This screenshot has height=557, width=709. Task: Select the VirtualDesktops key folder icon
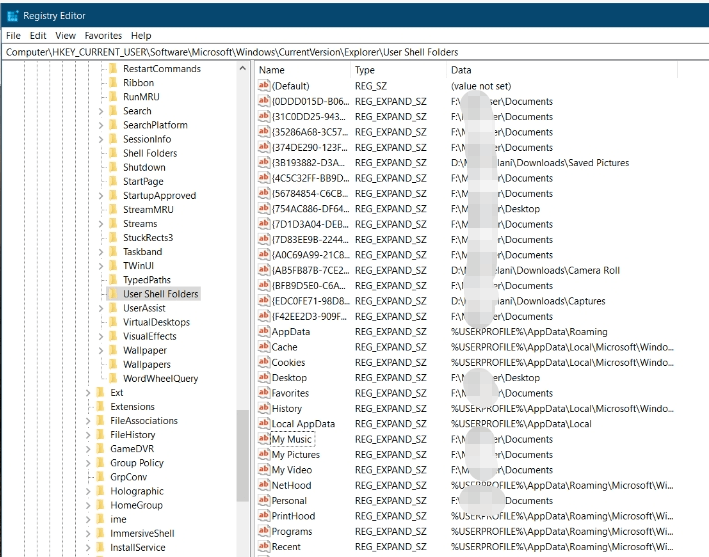tap(113, 322)
